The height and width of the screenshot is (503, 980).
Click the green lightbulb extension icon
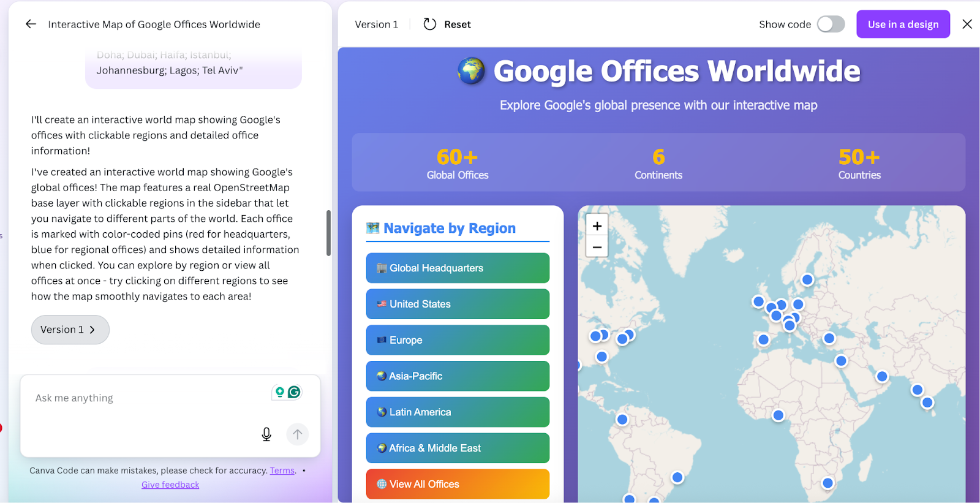280,392
